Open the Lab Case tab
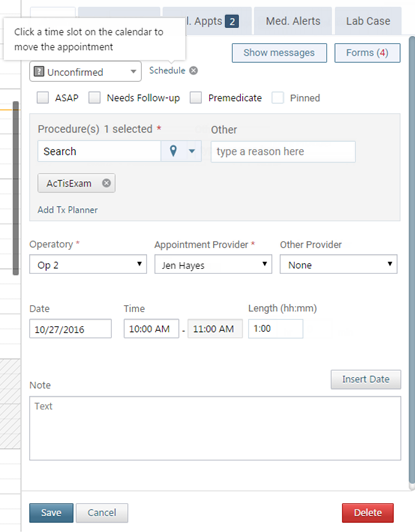Screen dimensions: 415x532 (368, 21)
